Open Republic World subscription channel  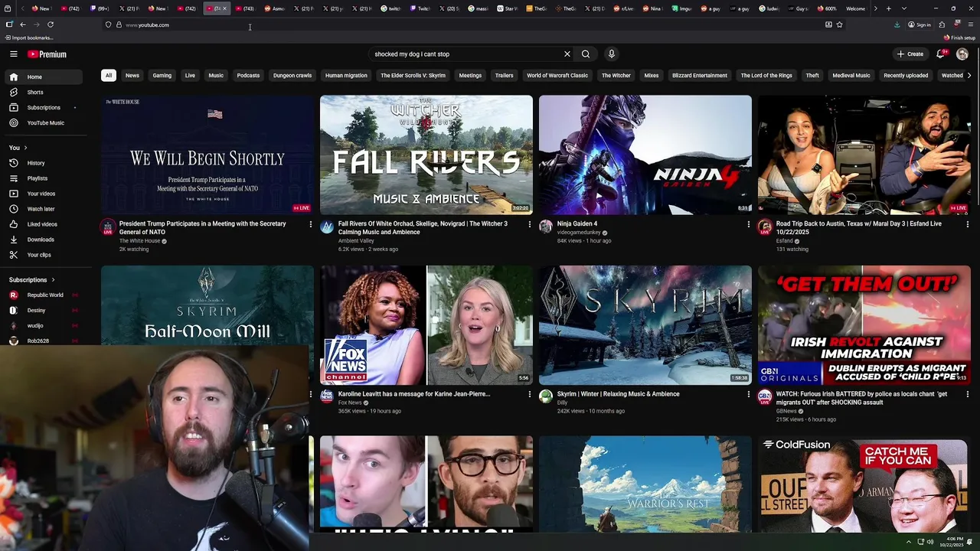point(44,295)
